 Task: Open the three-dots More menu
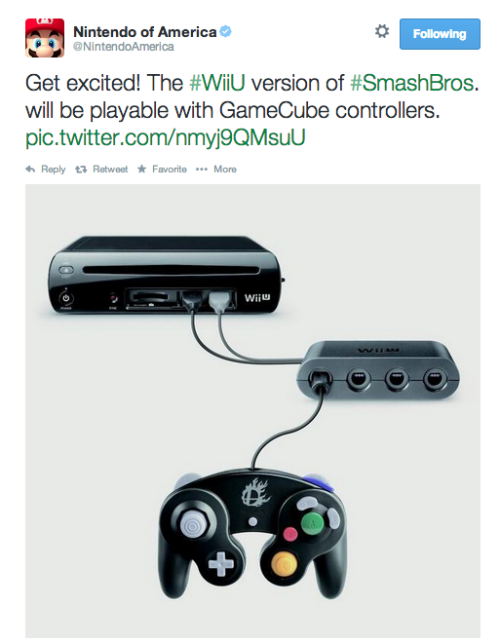pyautogui.click(x=201, y=169)
